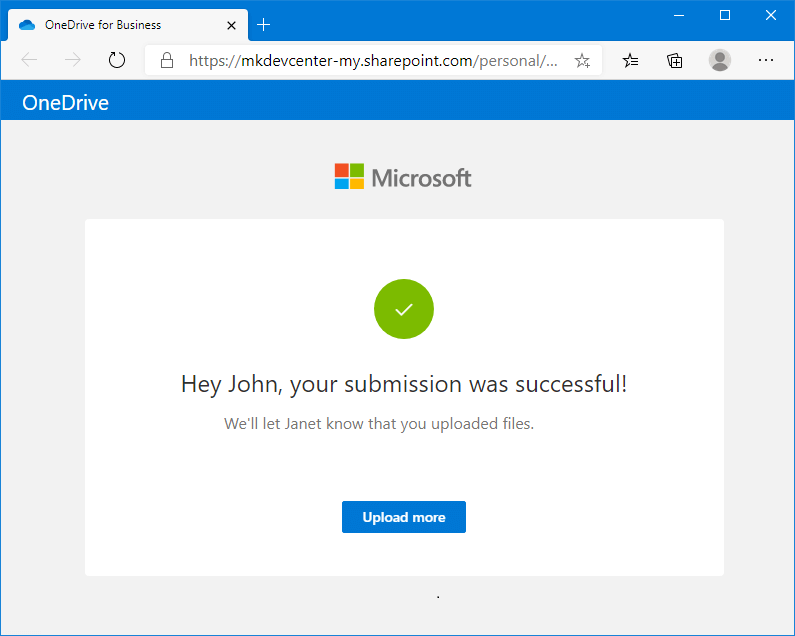
Task: Click the sharepoint.com address bar
Action: (x=373, y=60)
